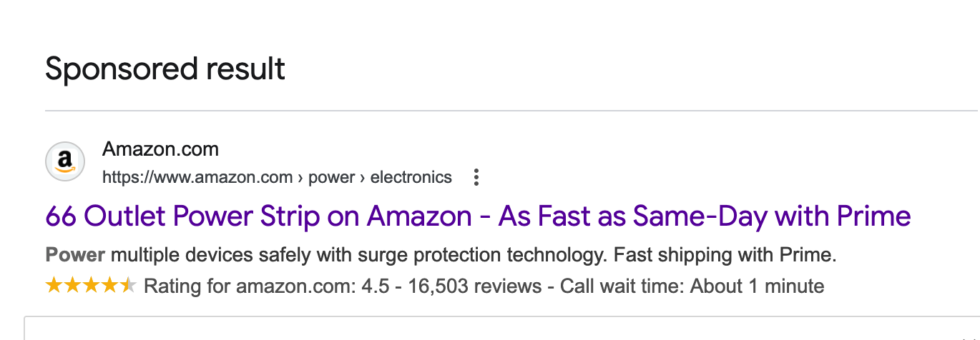Select the 'electronics' breadcrumb in the URL
The image size is (980, 340).
pos(411,177)
